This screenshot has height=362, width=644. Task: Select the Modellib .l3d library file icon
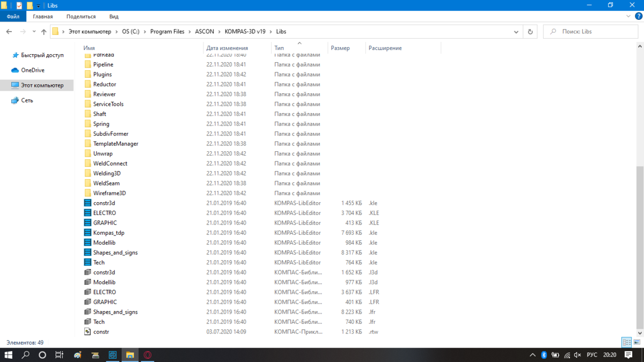point(88,282)
